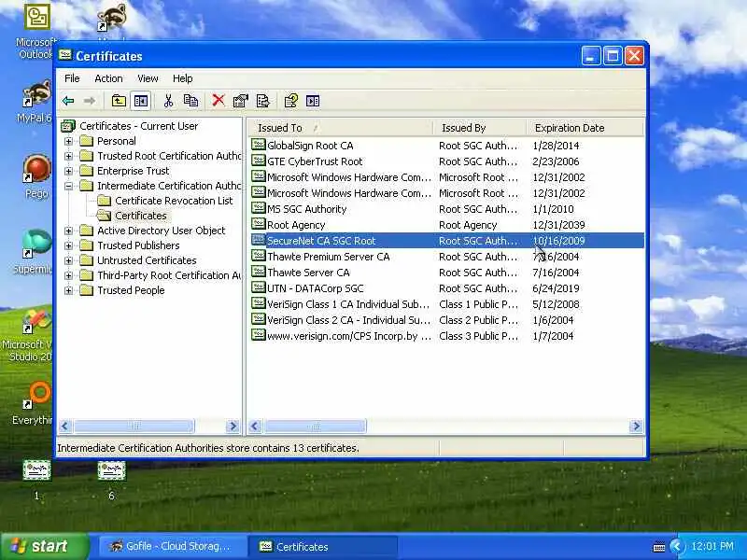Click the Help question mark toolbar icon
This screenshot has width=747, height=560.
[x=290, y=101]
